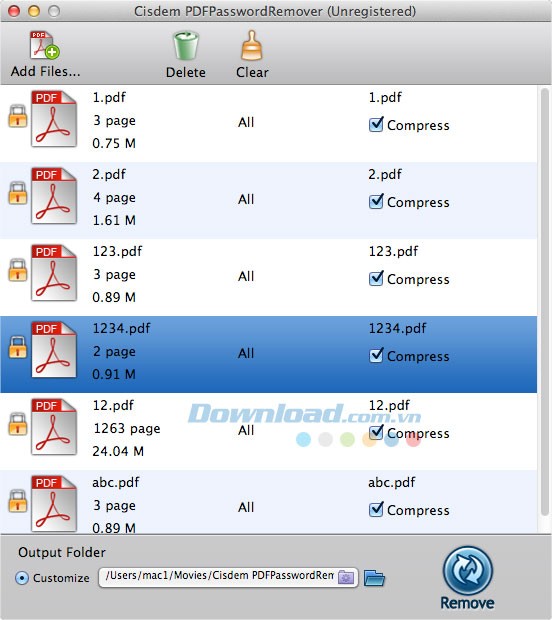Viewport: 552px width, 620px height.
Task: Click the Delete trash can icon
Action: [186, 46]
